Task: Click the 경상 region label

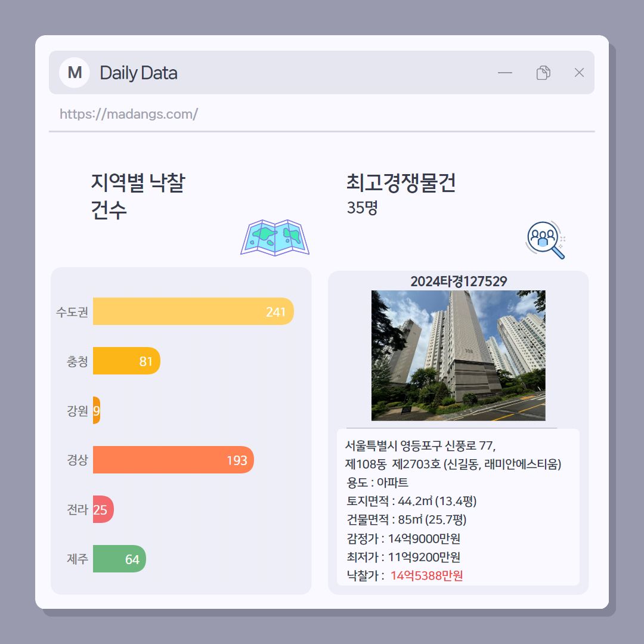Action: (77, 460)
